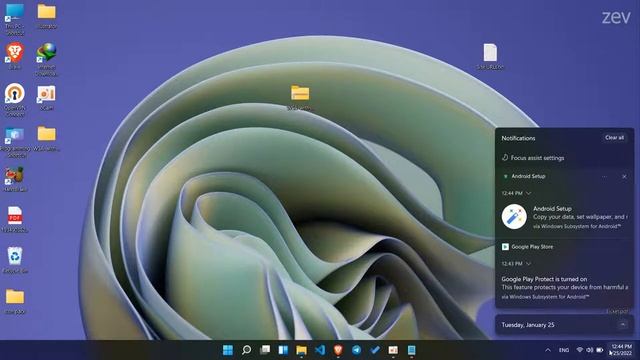The image size is (640, 360).
Task: Select the PDF file on the desktop
Action: (x=15, y=219)
